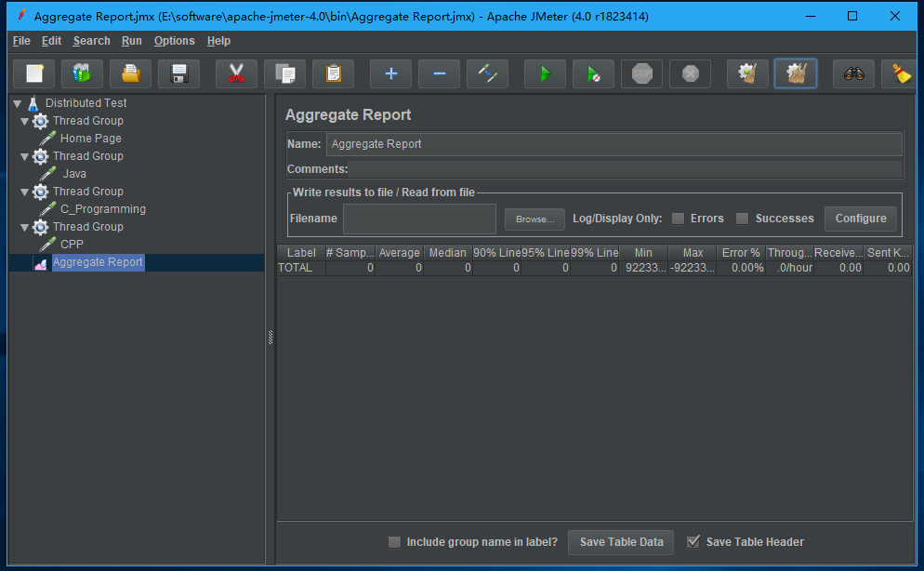Image resolution: width=924 pixels, height=571 pixels.
Task: Click the Open file folder icon
Action: 131,73
